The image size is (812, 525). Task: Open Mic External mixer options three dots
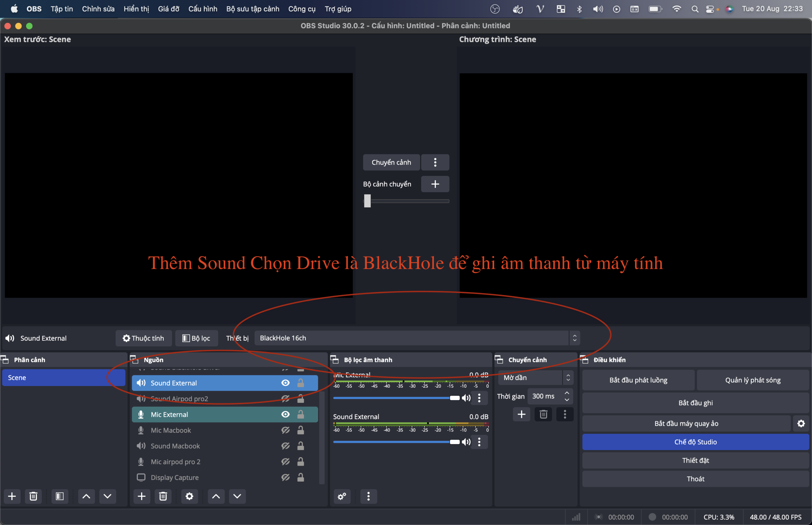pyautogui.click(x=479, y=398)
